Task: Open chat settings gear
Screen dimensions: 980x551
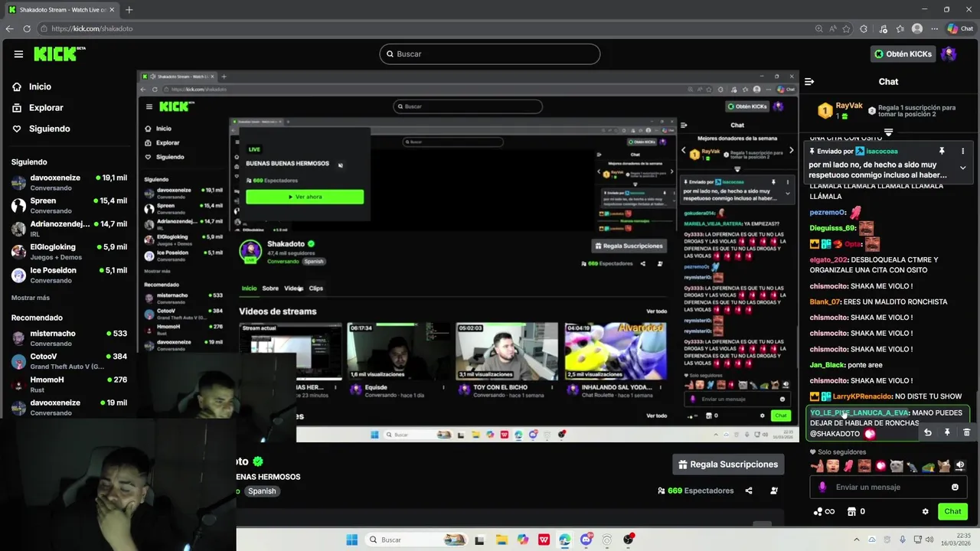Action: click(925, 512)
